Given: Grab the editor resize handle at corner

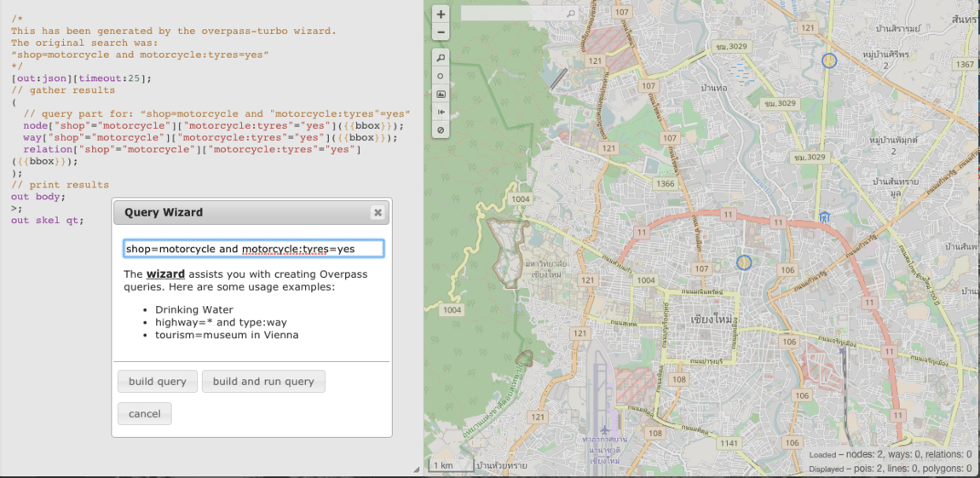Looking at the screenshot, I should coord(417,469).
